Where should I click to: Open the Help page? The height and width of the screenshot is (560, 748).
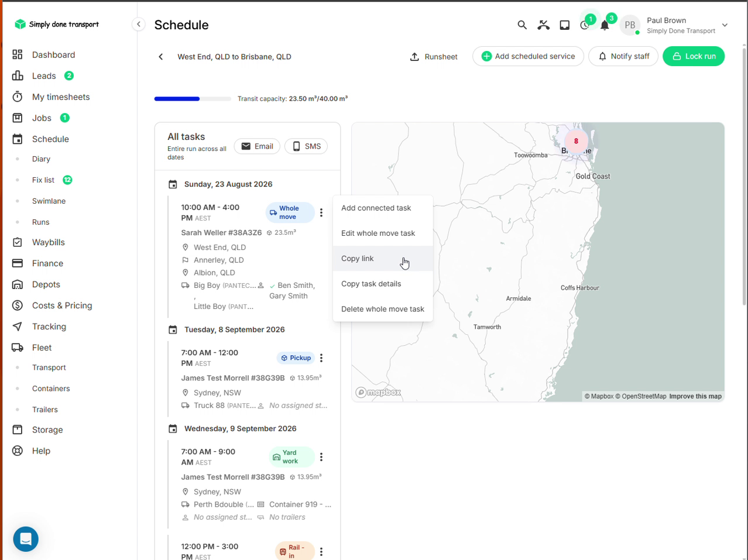coord(41,451)
